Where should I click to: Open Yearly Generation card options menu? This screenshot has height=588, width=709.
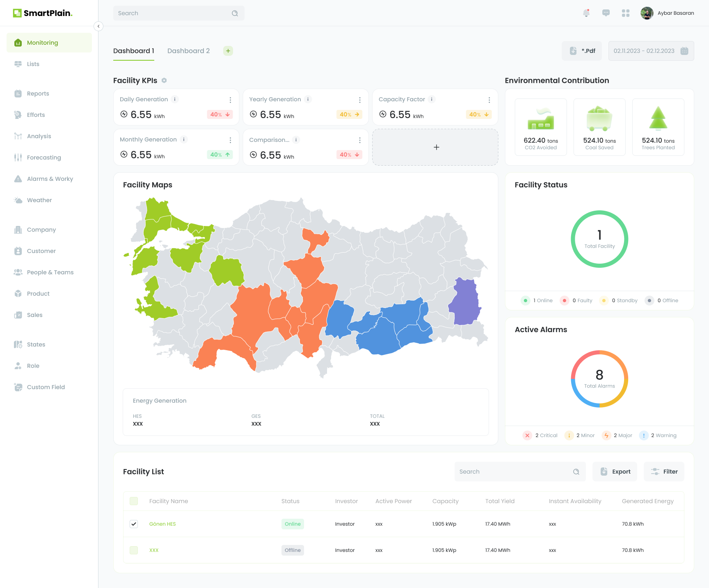tap(360, 100)
